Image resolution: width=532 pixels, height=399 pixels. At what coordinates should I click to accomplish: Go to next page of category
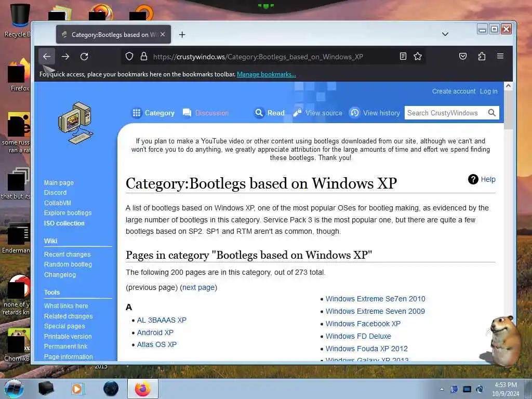click(x=198, y=287)
